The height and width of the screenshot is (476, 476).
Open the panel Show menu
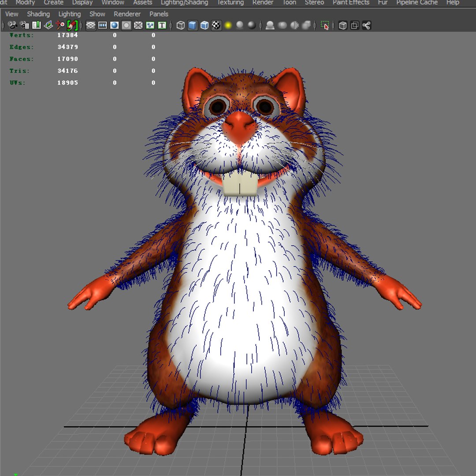[97, 14]
